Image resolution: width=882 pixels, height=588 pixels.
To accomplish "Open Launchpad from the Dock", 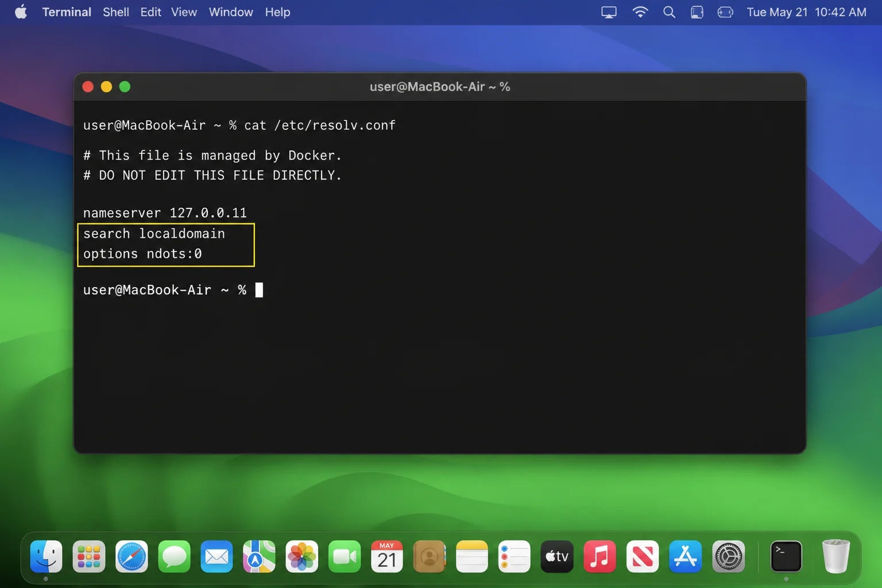I will coord(88,556).
